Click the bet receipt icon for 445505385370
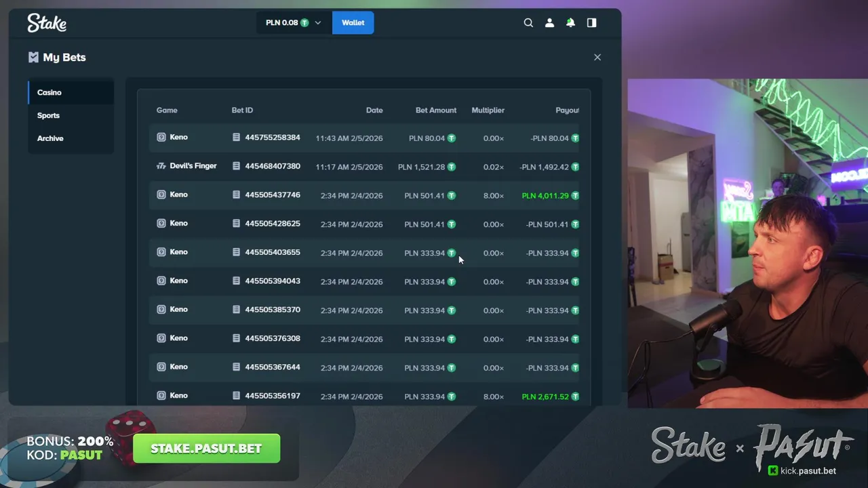The width and height of the screenshot is (868, 488). (x=236, y=309)
